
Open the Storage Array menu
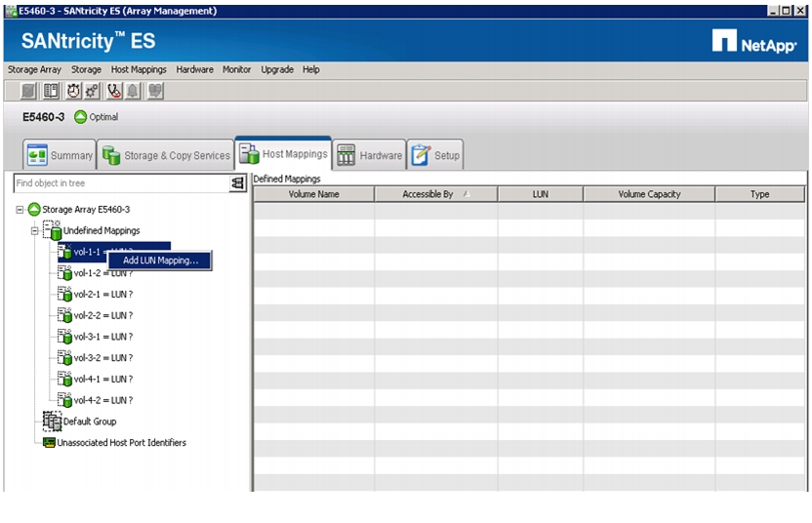[34, 69]
